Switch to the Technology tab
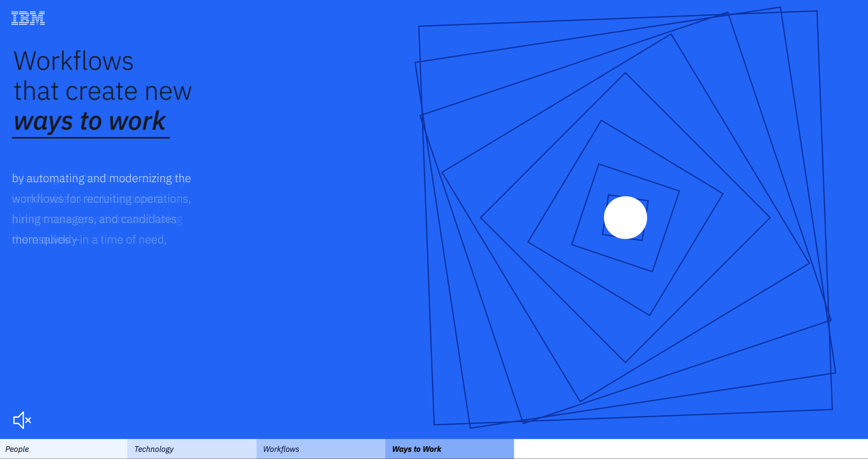 192,449
